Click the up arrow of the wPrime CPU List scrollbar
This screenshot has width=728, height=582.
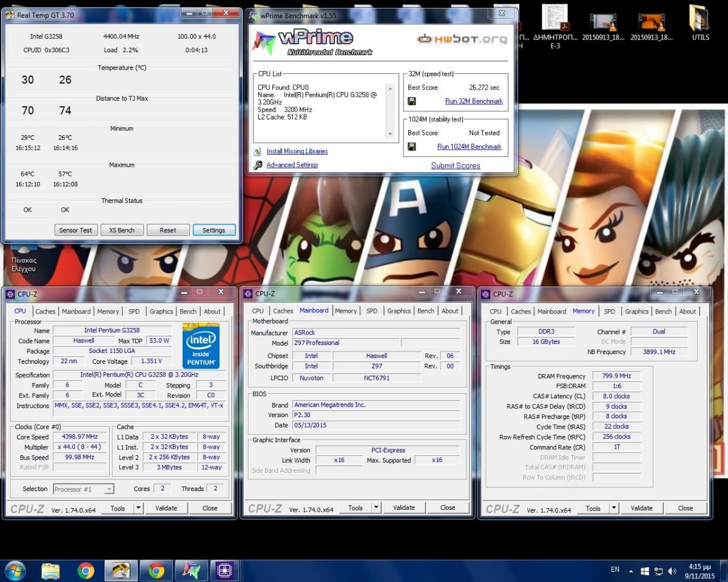[x=391, y=89]
